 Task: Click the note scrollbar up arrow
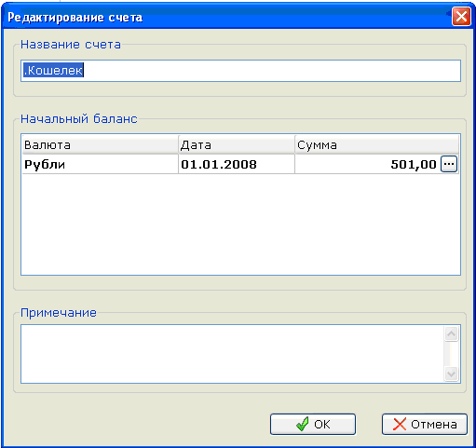(x=452, y=334)
